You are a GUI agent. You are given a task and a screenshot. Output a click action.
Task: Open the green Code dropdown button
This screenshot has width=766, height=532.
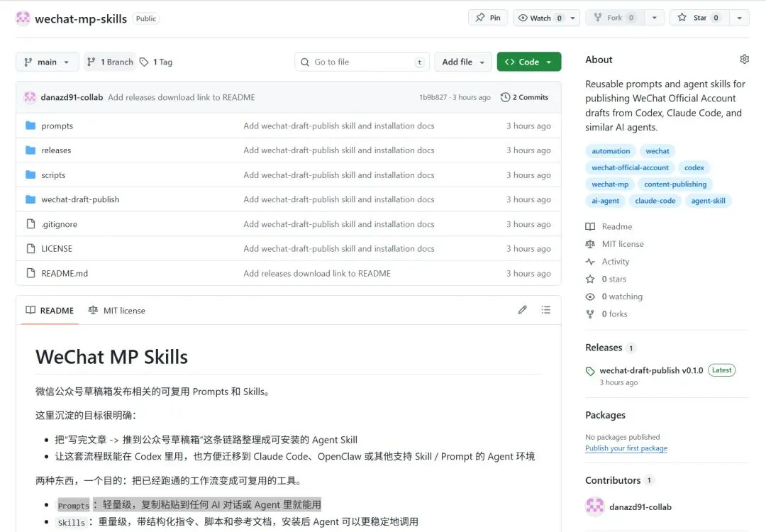528,62
